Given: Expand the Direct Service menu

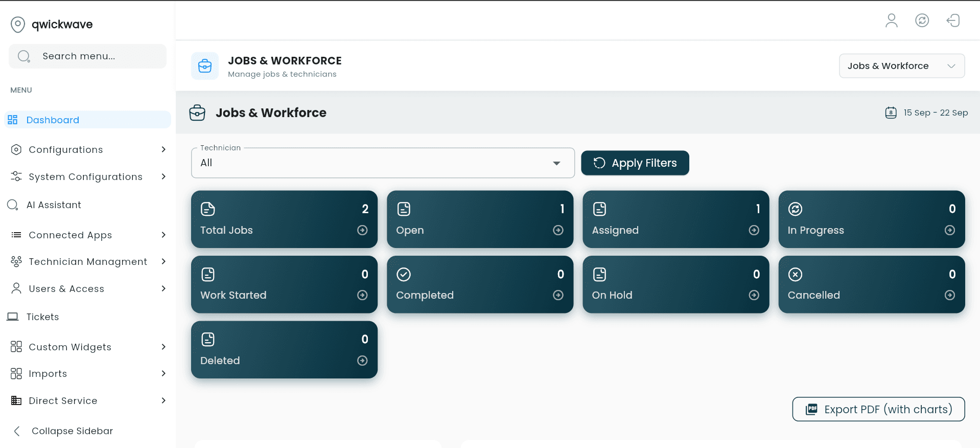Looking at the screenshot, I should click(x=88, y=400).
